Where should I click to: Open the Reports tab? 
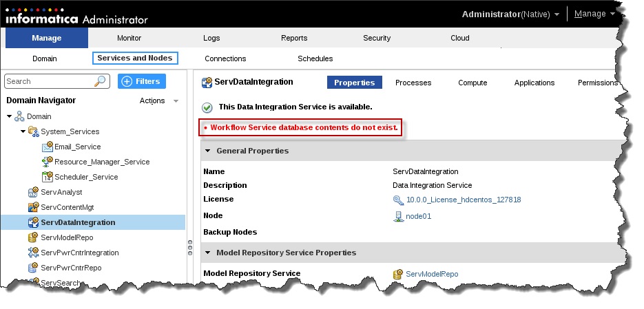click(294, 38)
